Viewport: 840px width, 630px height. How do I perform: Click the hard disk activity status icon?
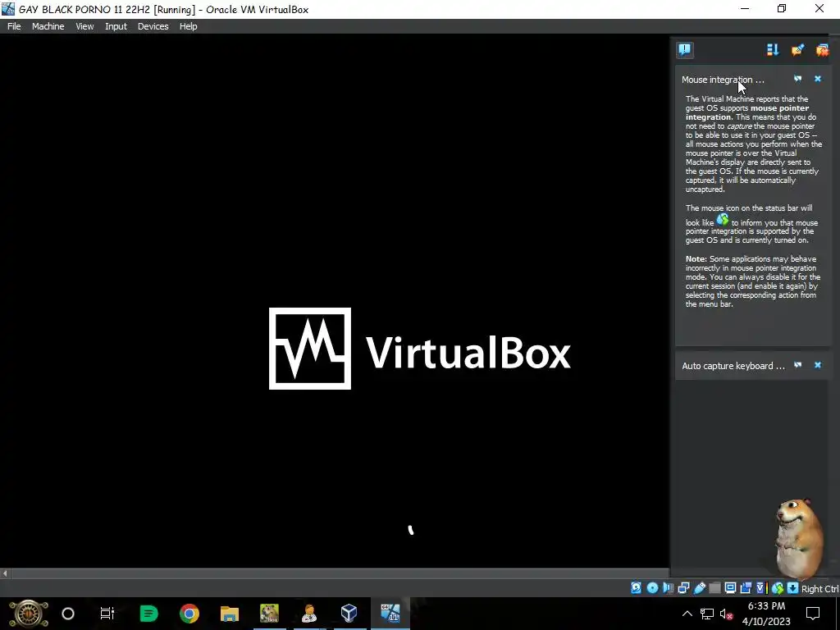click(x=636, y=587)
